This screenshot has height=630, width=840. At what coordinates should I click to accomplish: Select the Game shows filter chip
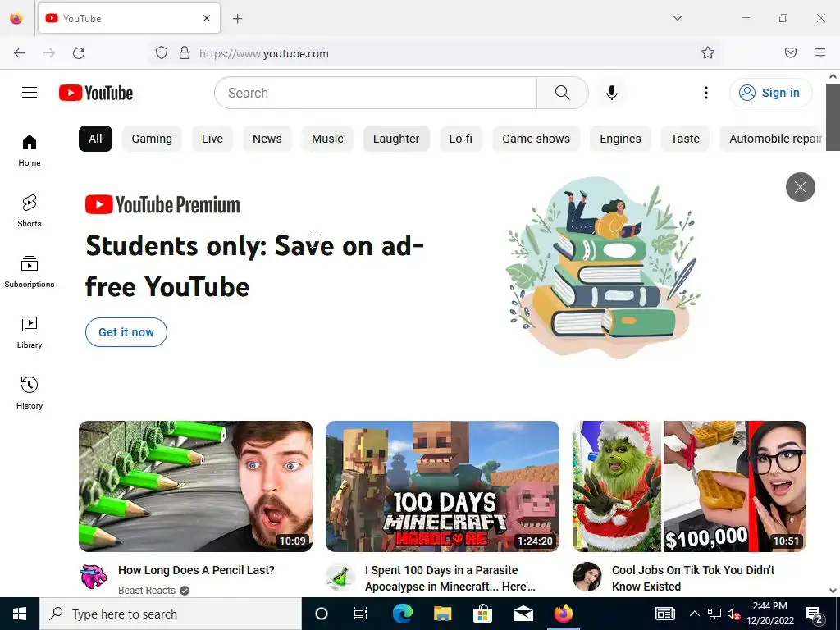tap(536, 139)
